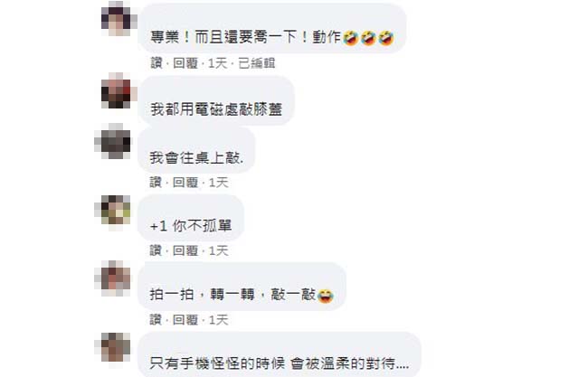The height and width of the screenshot is (377, 588).
Task: Open avatar beside 我都用電磁處敲膝蓋 comment
Action: (x=119, y=90)
